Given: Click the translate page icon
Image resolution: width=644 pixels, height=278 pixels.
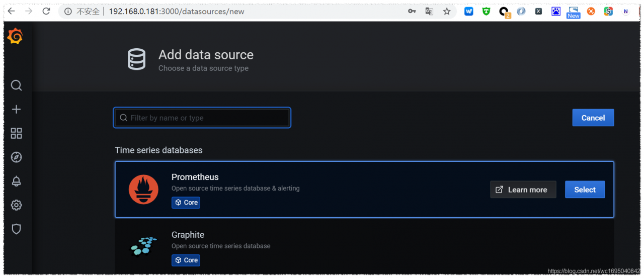Looking at the screenshot, I should coord(429,11).
